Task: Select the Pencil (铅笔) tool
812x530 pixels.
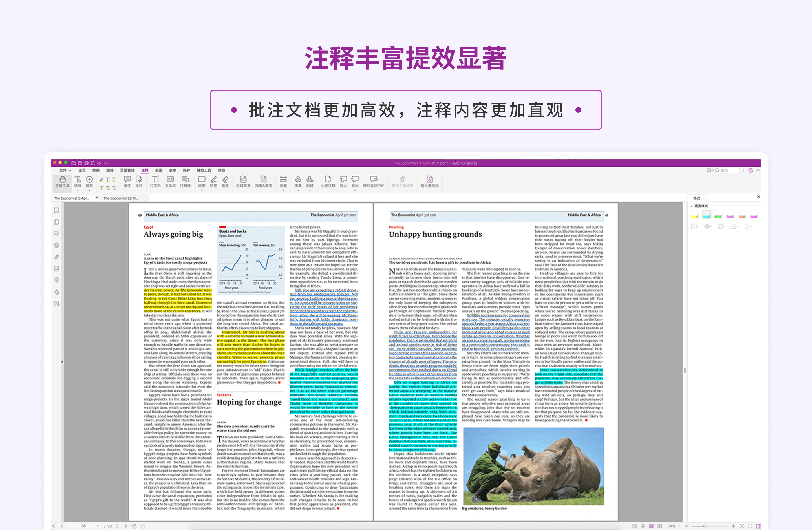Action: 214,182
